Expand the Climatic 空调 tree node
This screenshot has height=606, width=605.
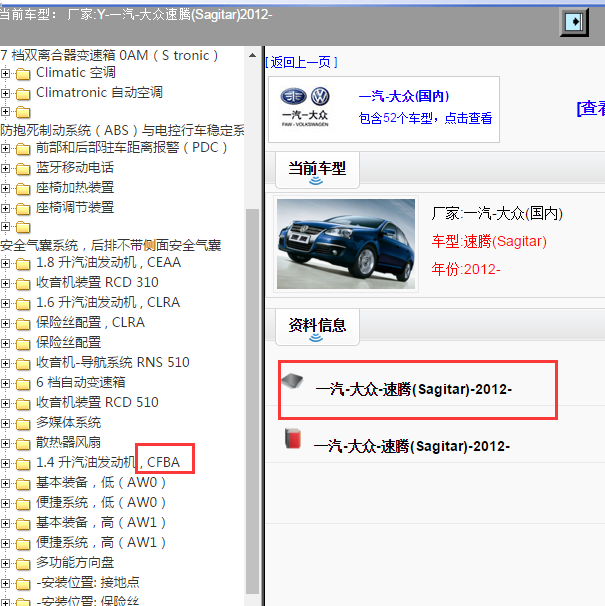(5, 73)
